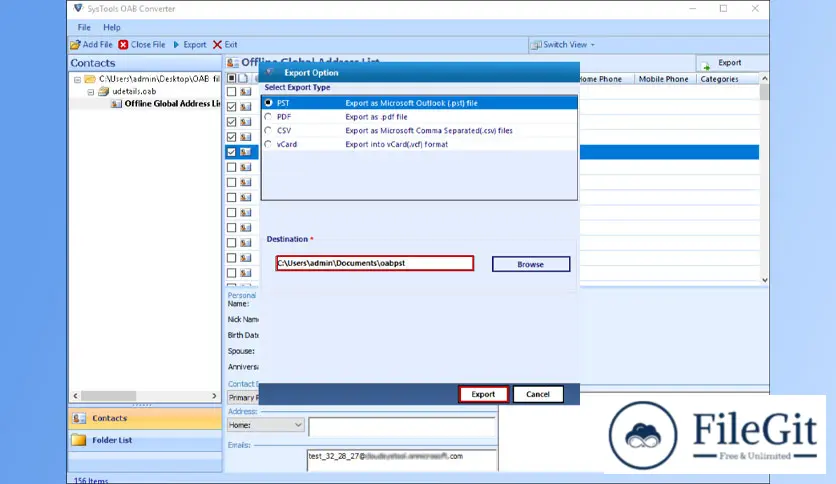Click the udetails.oab file icon
Image resolution: width=836 pixels, height=484 pixels.
pos(103,91)
